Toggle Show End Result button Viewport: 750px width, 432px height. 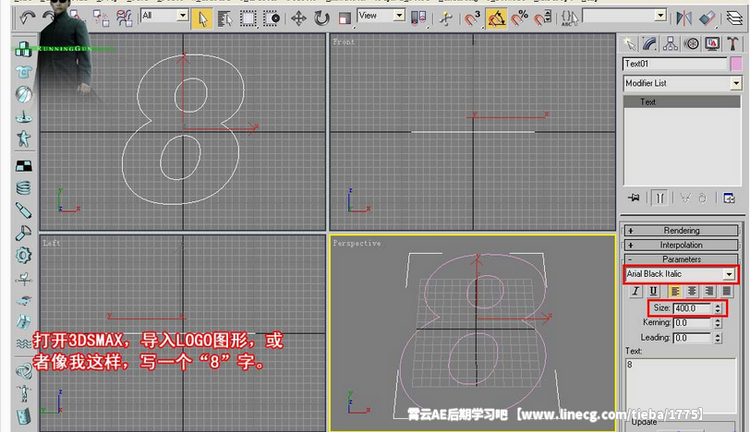coord(660,198)
